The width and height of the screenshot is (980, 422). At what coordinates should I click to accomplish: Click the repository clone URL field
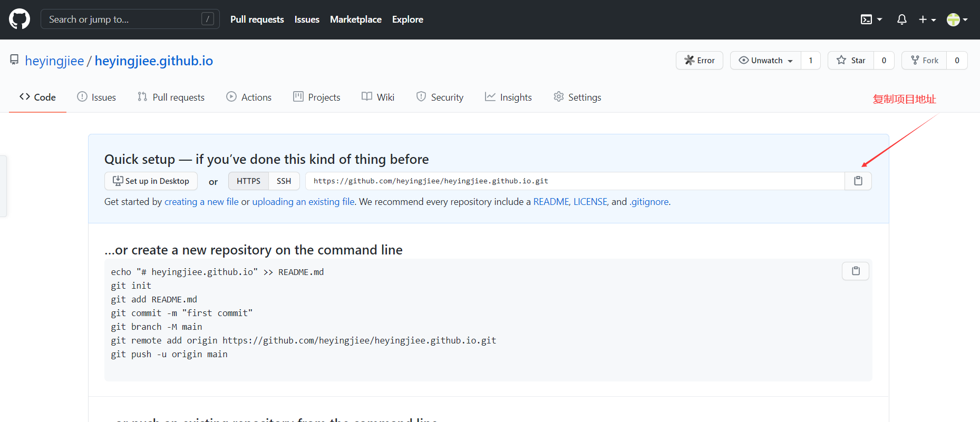(x=575, y=181)
